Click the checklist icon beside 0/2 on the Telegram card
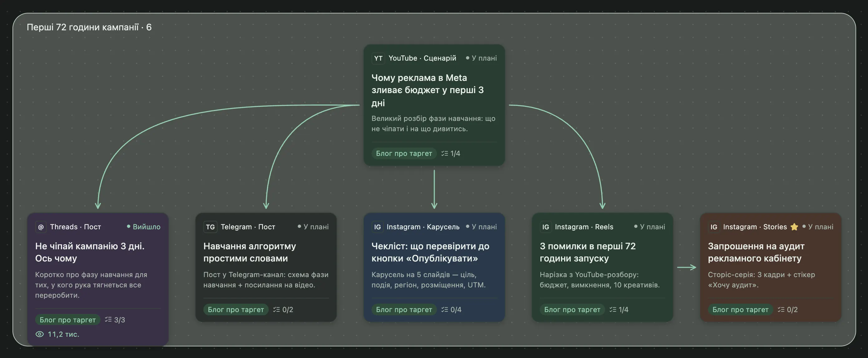The width and height of the screenshot is (868, 358). click(x=276, y=309)
